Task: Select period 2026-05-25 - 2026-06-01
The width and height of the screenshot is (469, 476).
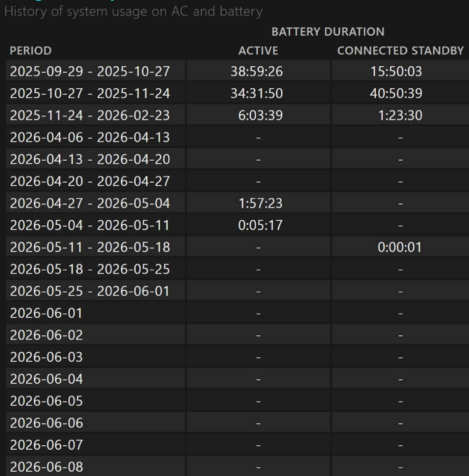Action: point(90,291)
